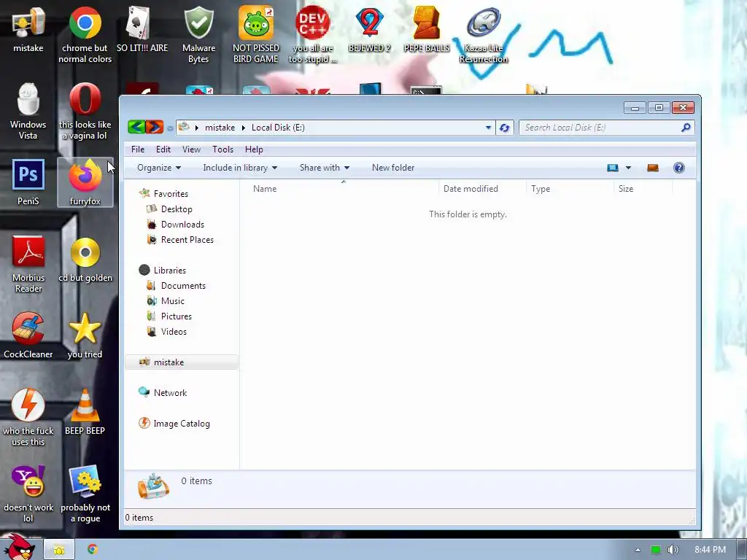Create a New folder
The image size is (747, 560).
(x=393, y=168)
